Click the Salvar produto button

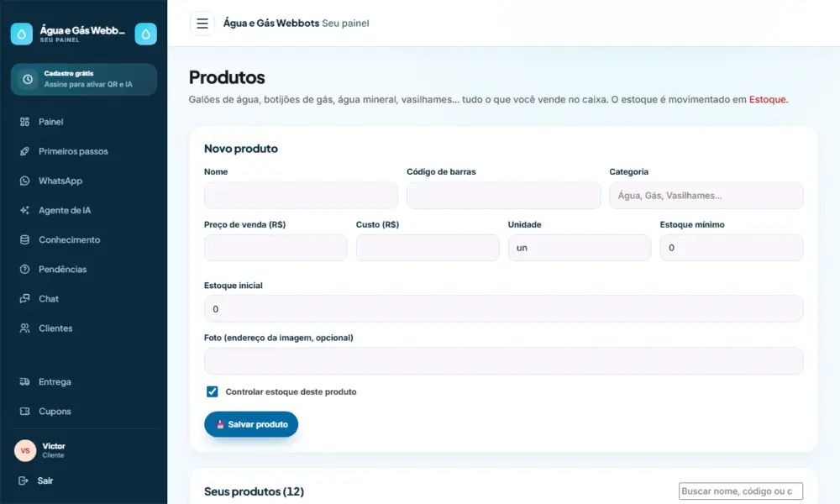[x=251, y=424]
